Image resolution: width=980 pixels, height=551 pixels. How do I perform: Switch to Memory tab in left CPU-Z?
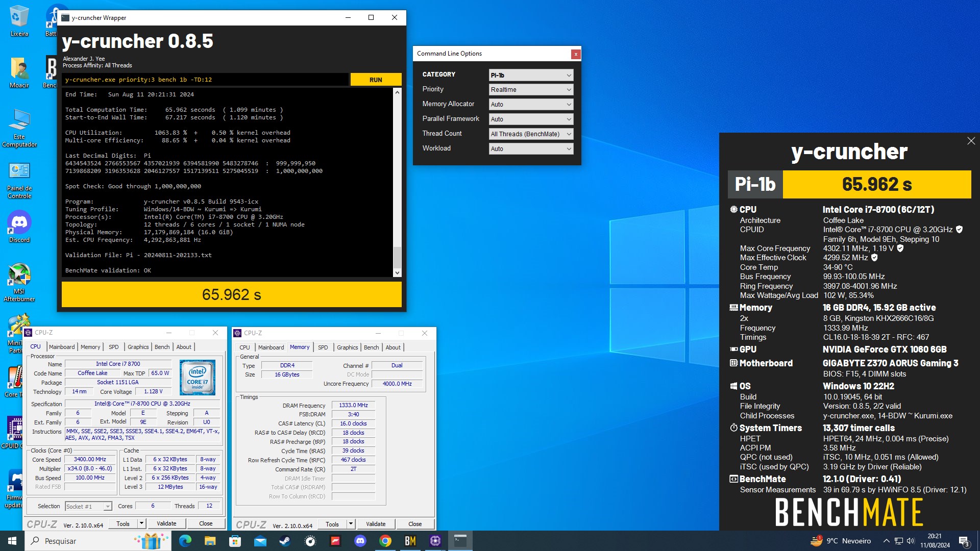[x=90, y=347]
